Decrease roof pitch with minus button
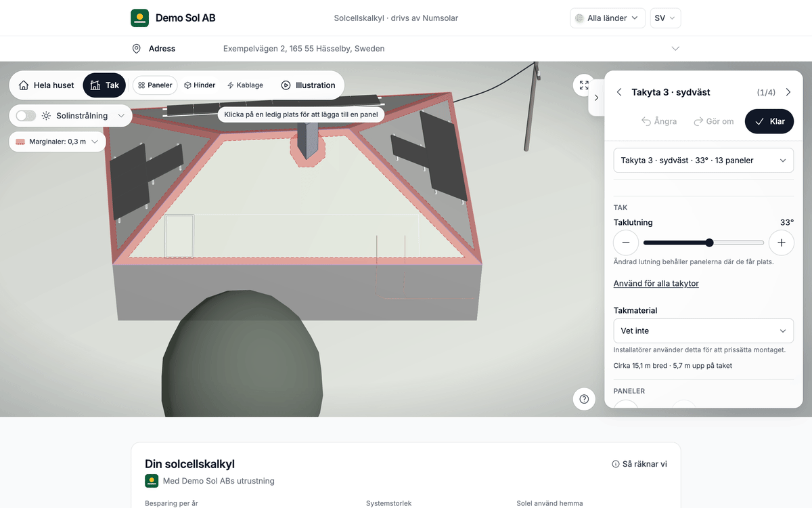The image size is (812, 508). tap(626, 242)
